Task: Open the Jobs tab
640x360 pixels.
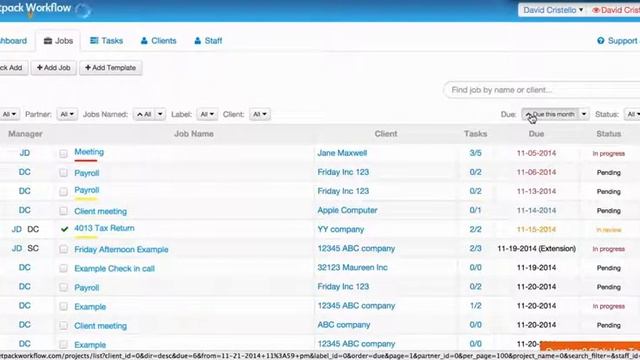Action: point(58,41)
